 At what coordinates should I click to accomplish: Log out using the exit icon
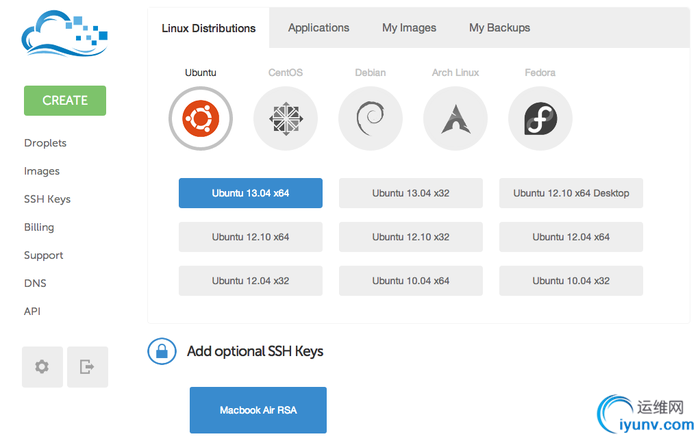(88, 367)
